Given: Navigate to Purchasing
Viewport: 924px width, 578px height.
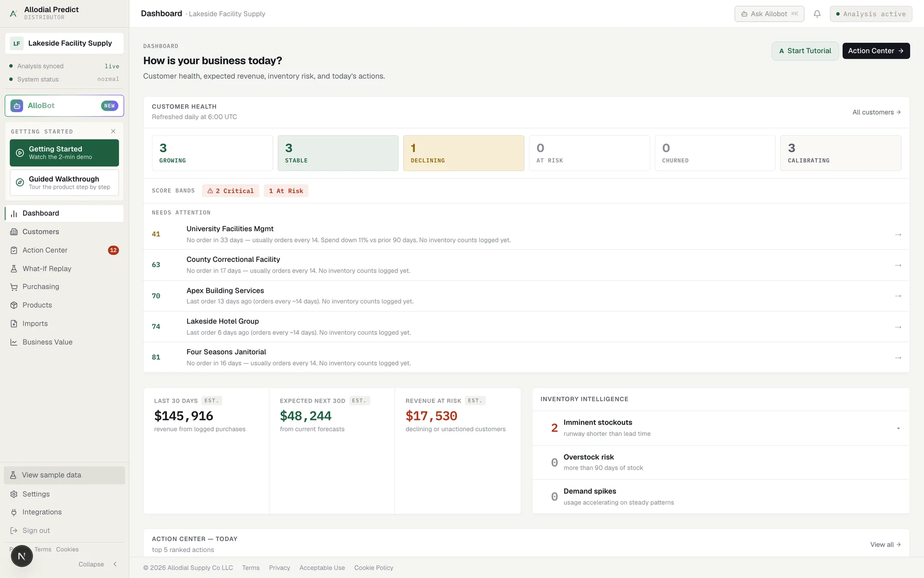Looking at the screenshot, I should pyautogui.click(x=64, y=287).
